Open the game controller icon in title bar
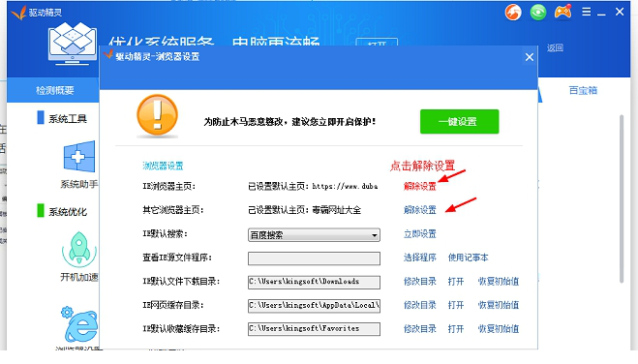 coord(563,12)
